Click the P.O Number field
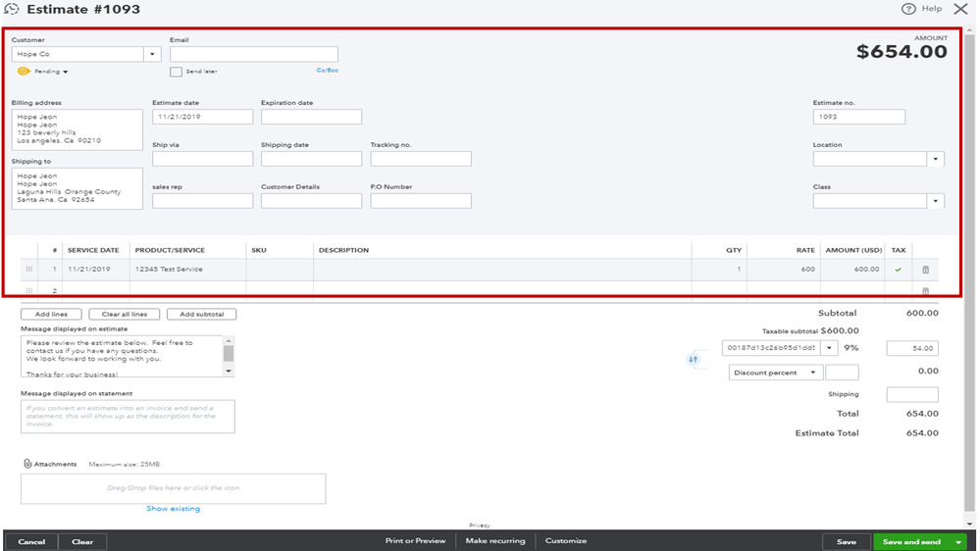This screenshot has width=980, height=551. click(421, 201)
